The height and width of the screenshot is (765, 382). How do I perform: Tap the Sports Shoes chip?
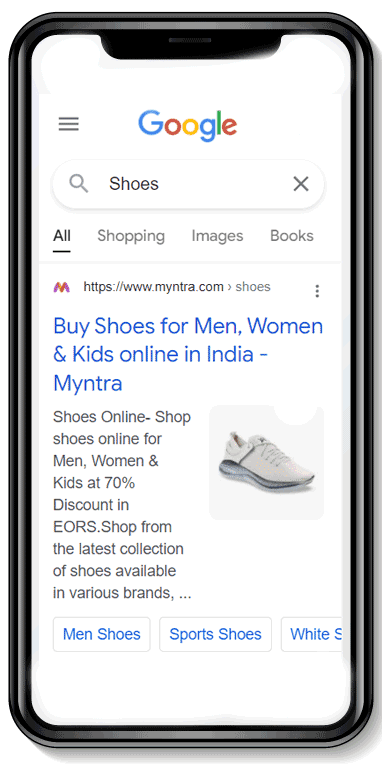click(x=215, y=634)
